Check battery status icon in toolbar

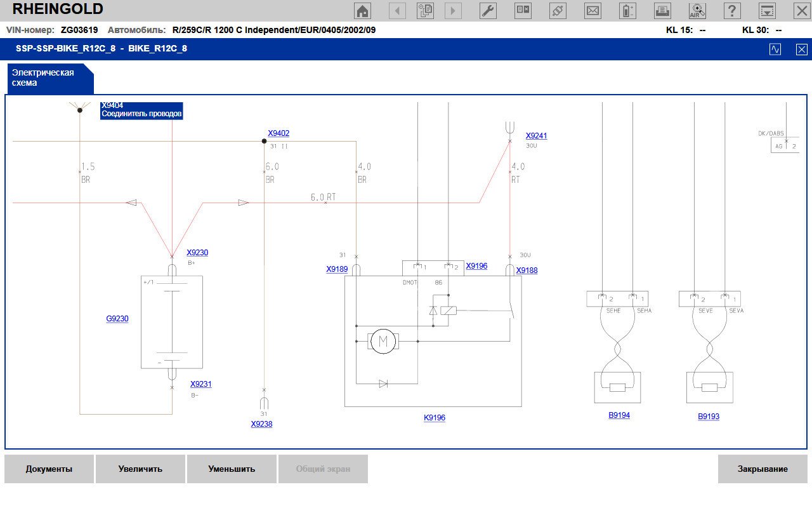point(627,11)
